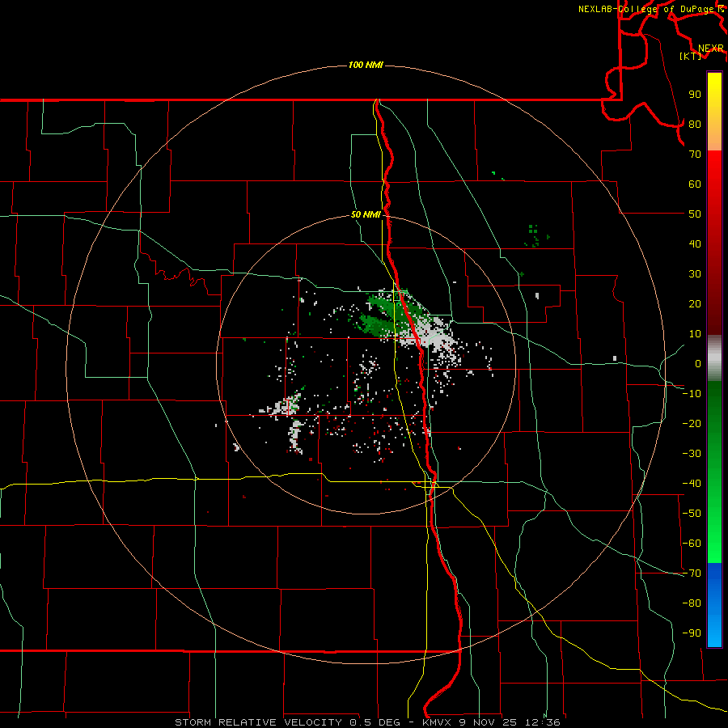Pick the gray zero-velocity band on the scale
Image resolution: width=728 pixels, height=728 pixels.
(x=714, y=358)
